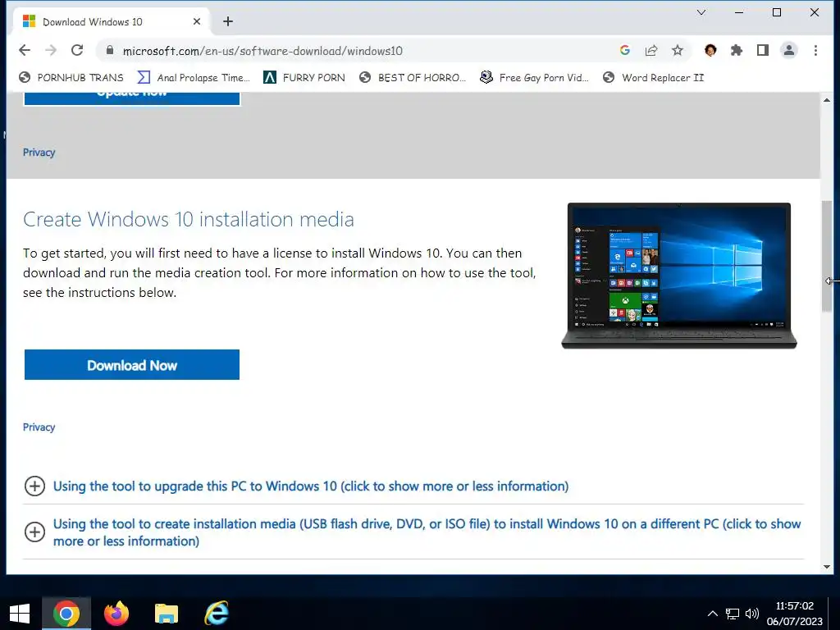840x630 pixels.
Task: Open the Extensions puzzle piece menu
Action: [737, 50]
